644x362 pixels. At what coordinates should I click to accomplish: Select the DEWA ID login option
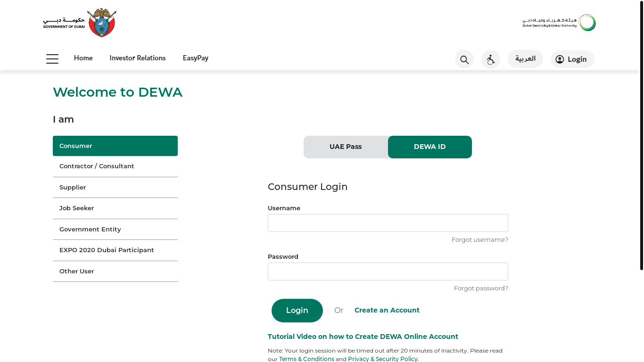[429, 147]
